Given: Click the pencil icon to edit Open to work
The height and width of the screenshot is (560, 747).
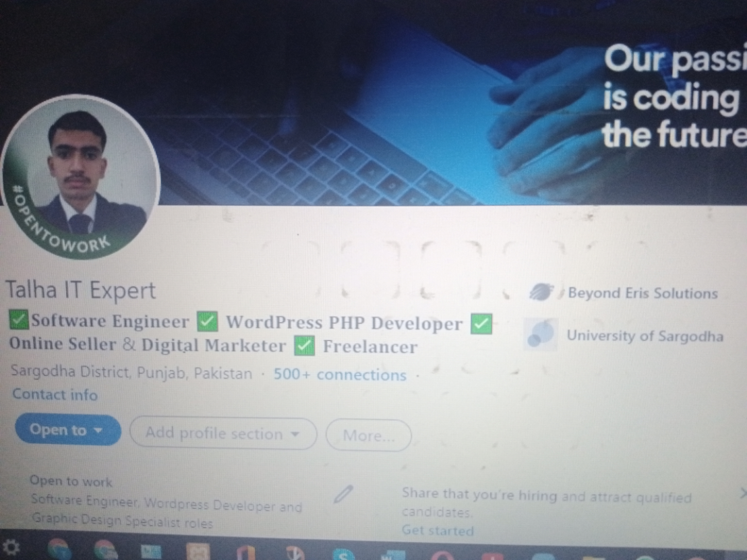Looking at the screenshot, I should (343, 494).
